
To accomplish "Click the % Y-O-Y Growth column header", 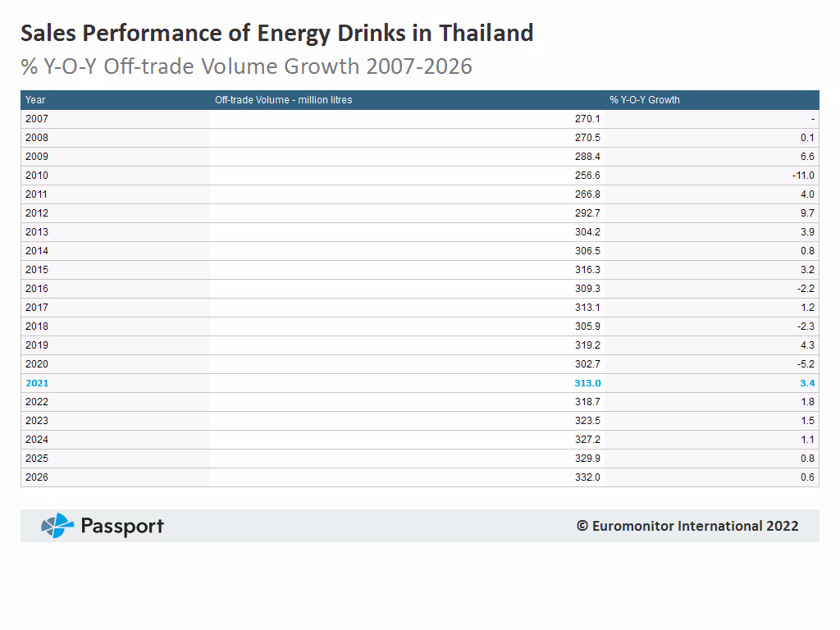I will 644,100.
